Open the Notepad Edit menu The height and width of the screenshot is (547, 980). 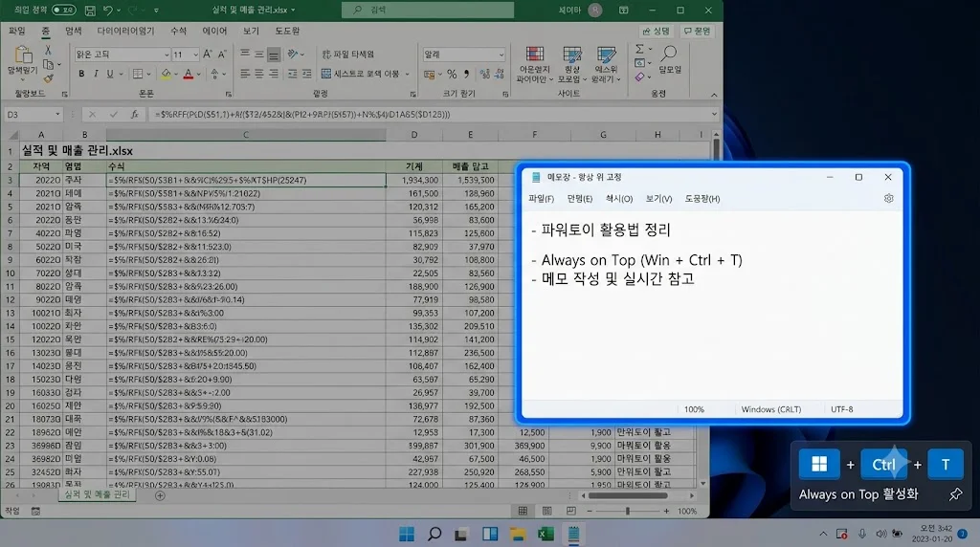click(579, 199)
